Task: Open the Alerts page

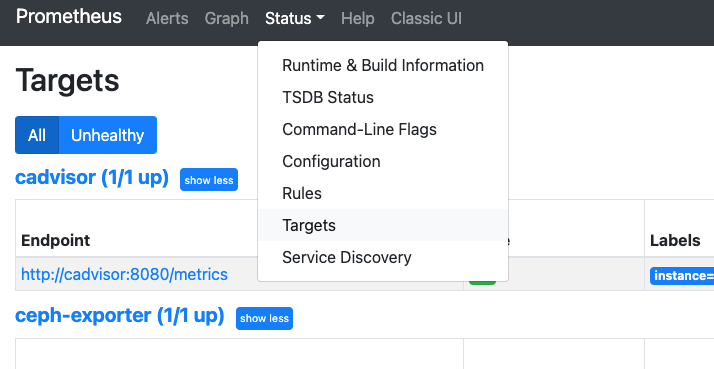Action: (167, 19)
